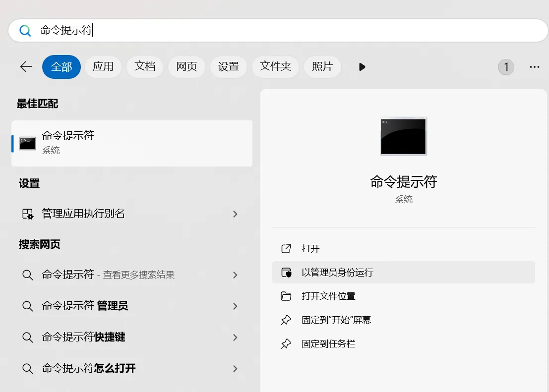Switch to the 应用 filter tab
Viewport: 549px width, 392px height.
pyautogui.click(x=103, y=67)
